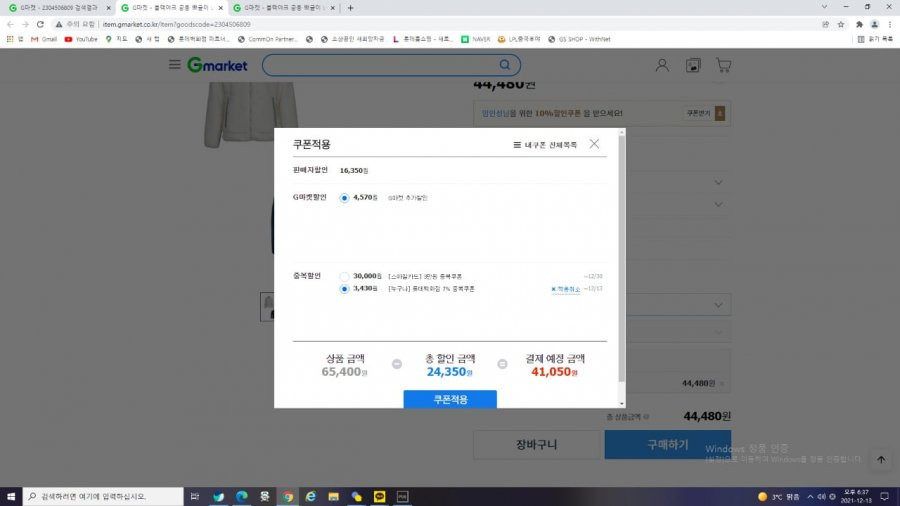Open the extensions puzzle icon
The width and height of the screenshot is (900, 506).
(859, 25)
